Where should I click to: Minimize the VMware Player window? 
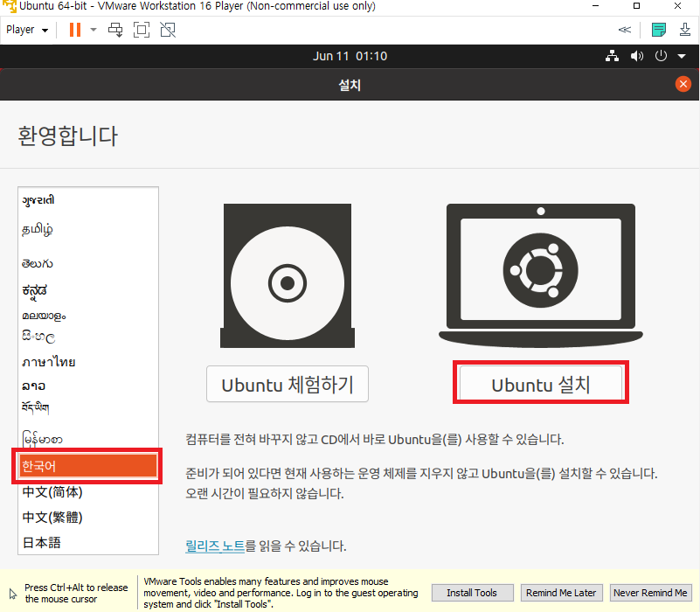[x=595, y=6]
